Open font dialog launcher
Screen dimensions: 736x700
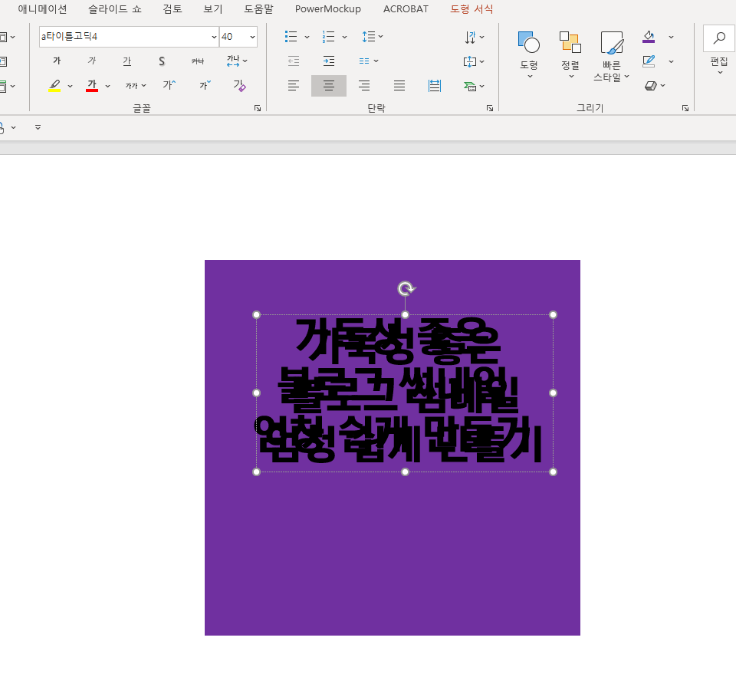pyautogui.click(x=258, y=108)
